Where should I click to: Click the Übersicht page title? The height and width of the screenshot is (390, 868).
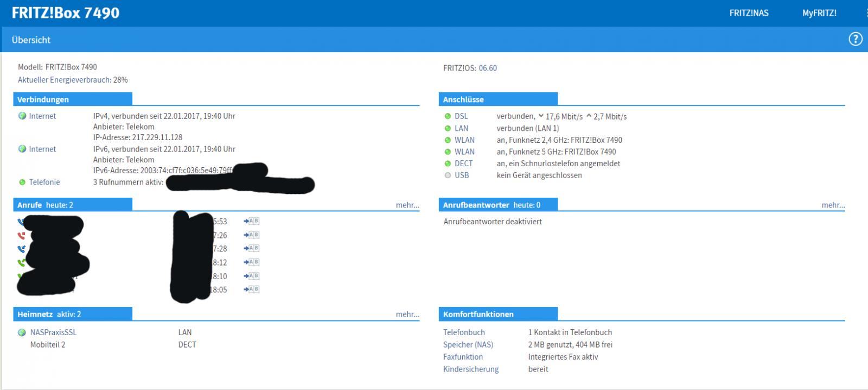tap(31, 40)
